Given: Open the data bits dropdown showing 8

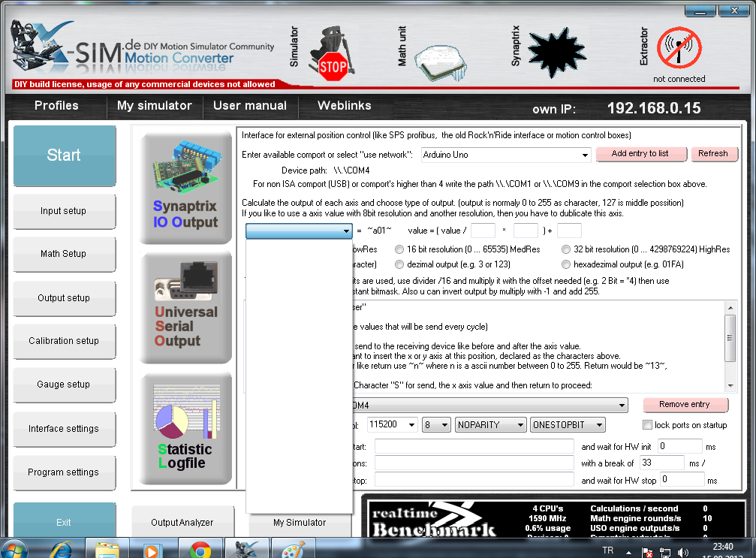Looking at the screenshot, I should tap(436, 424).
